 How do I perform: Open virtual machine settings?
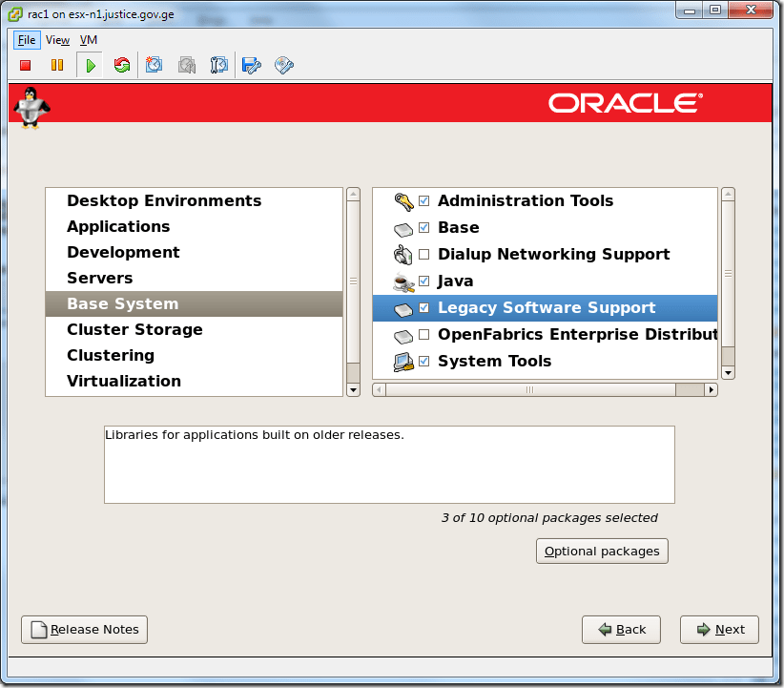252,65
